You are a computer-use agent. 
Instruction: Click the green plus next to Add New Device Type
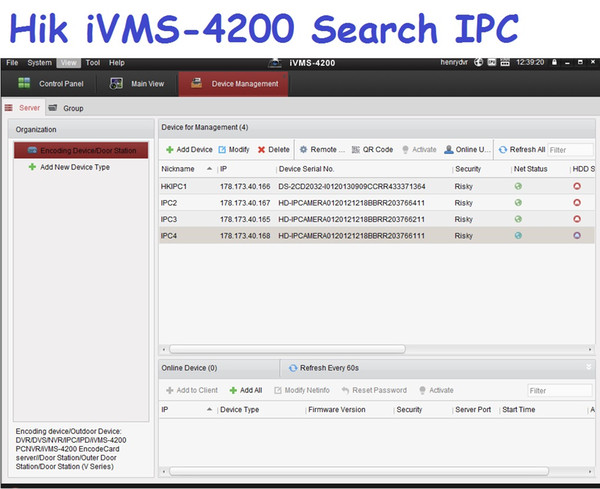pos(33,167)
